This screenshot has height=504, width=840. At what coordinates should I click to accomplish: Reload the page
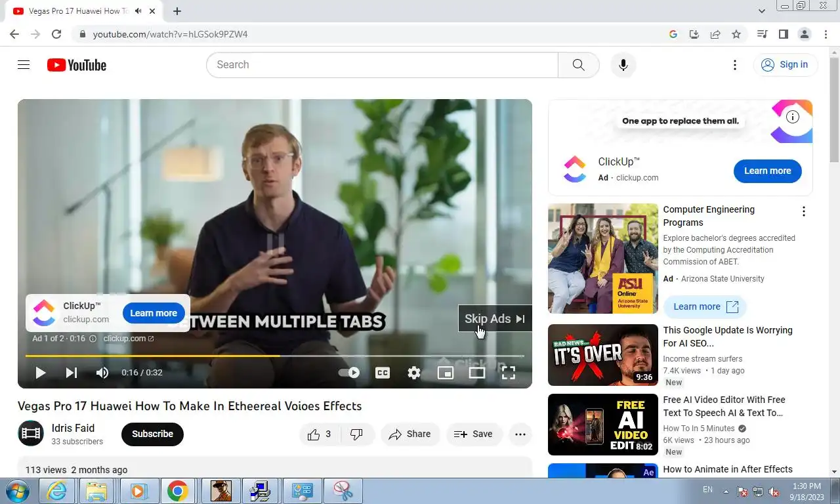56,34
